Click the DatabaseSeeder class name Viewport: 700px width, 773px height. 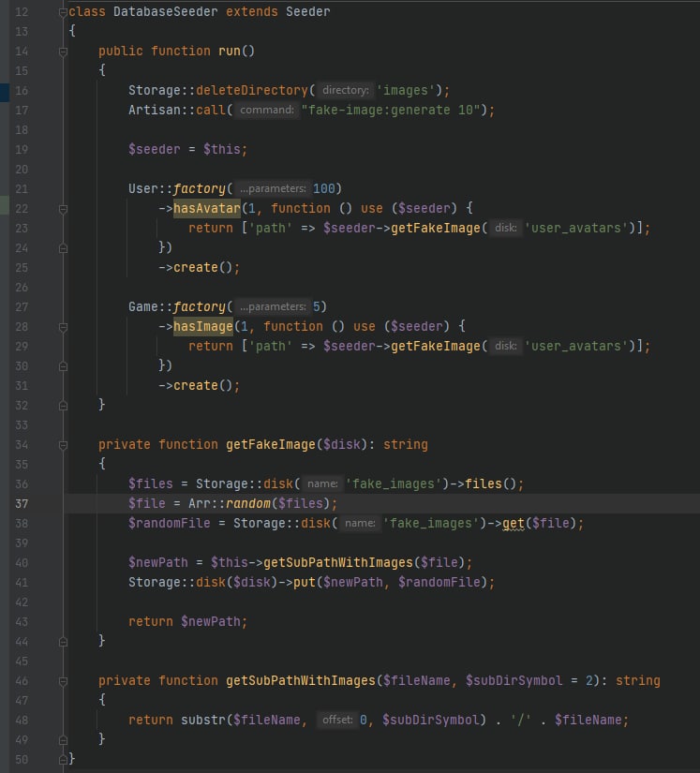[165, 11]
